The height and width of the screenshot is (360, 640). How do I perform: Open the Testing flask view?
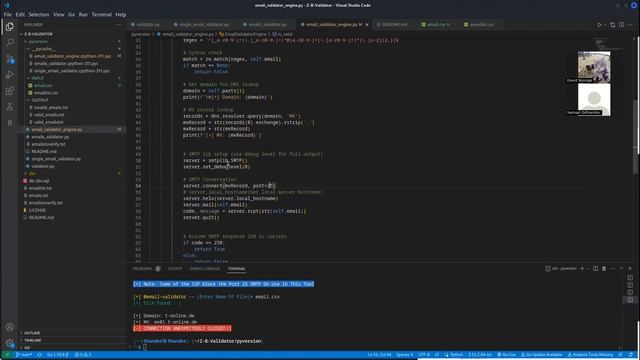[10, 107]
